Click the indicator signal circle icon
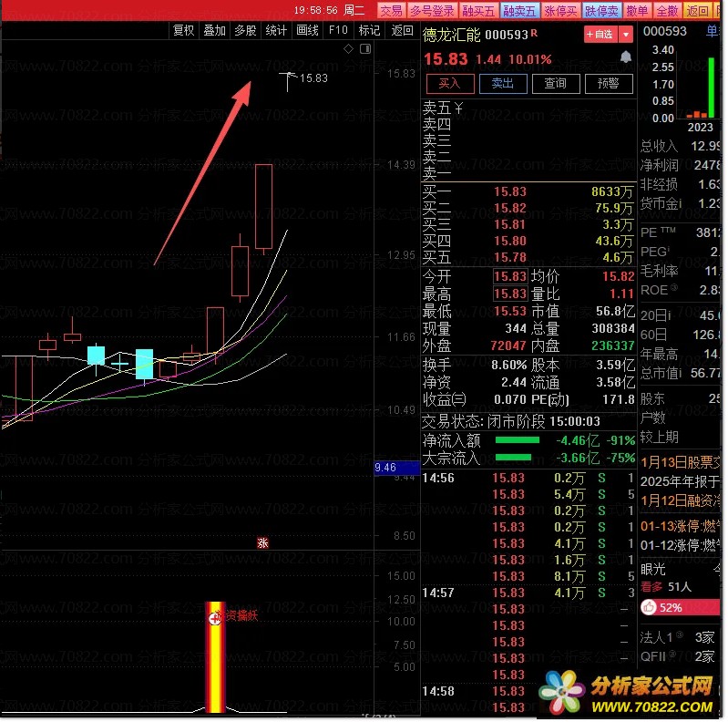 pyautogui.click(x=214, y=618)
